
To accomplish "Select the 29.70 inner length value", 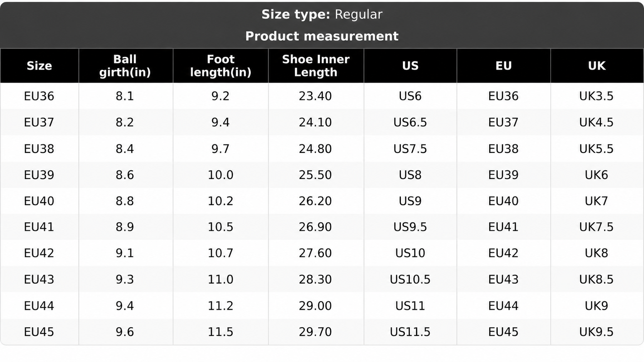I will tap(315, 332).
